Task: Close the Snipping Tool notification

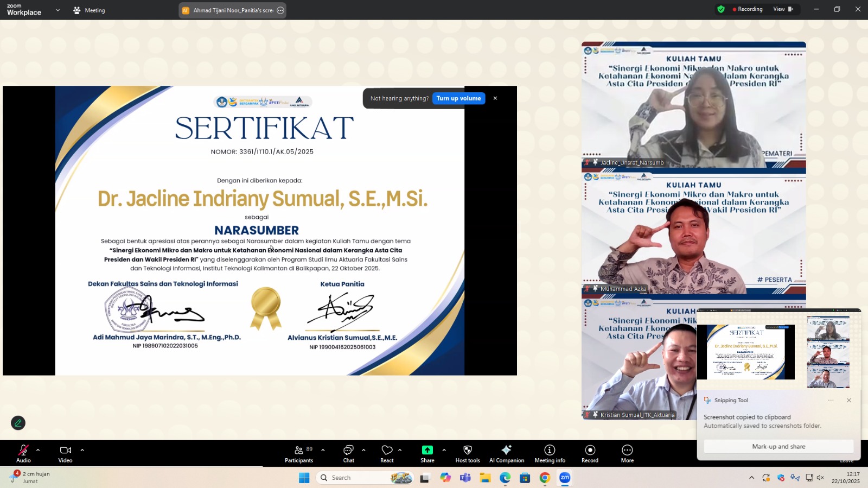Action: click(x=849, y=401)
